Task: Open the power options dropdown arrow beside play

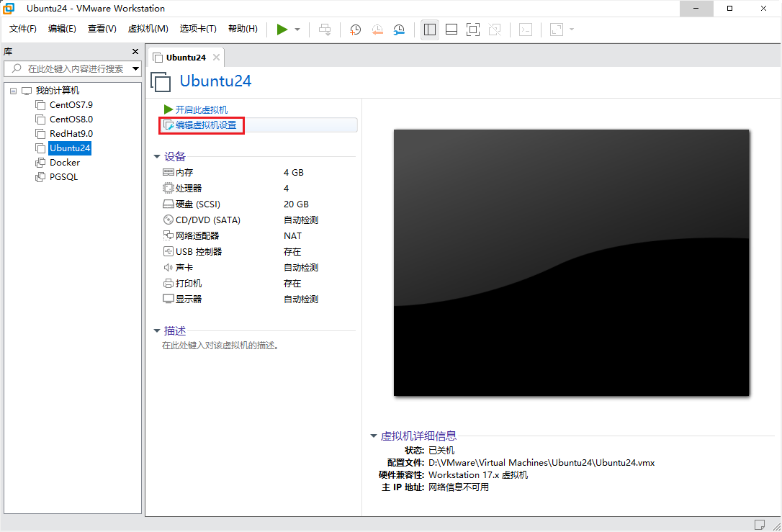Action: pyautogui.click(x=297, y=30)
